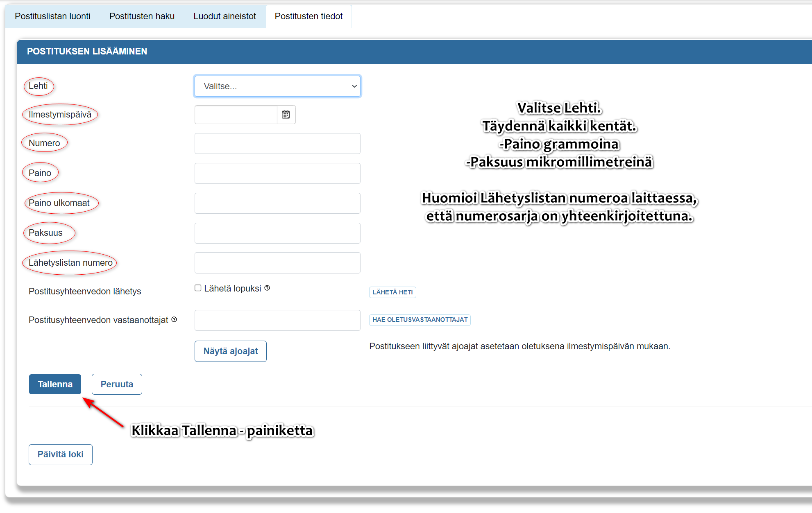Focus the Paino input field
The width and height of the screenshot is (812, 513).
(x=277, y=173)
